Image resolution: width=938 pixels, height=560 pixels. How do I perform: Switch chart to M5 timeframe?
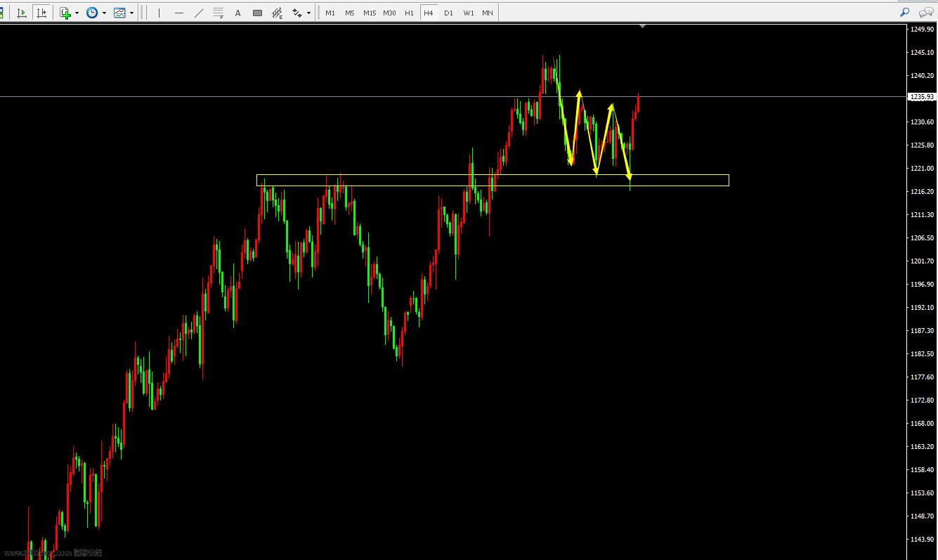click(x=350, y=13)
